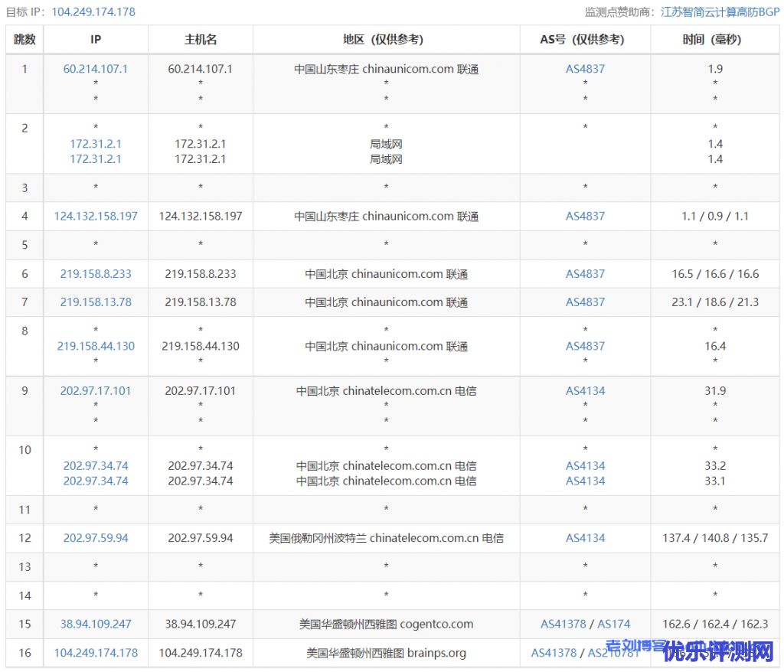Click the 跳数 column header
This screenshot has height=672, width=784.
(x=24, y=40)
